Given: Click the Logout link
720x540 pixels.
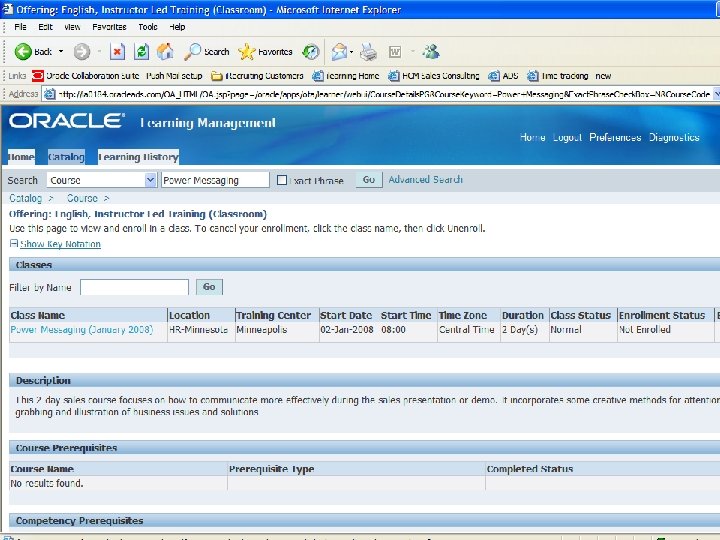Looking at the screenshot, I should click(x=567, y=137).
